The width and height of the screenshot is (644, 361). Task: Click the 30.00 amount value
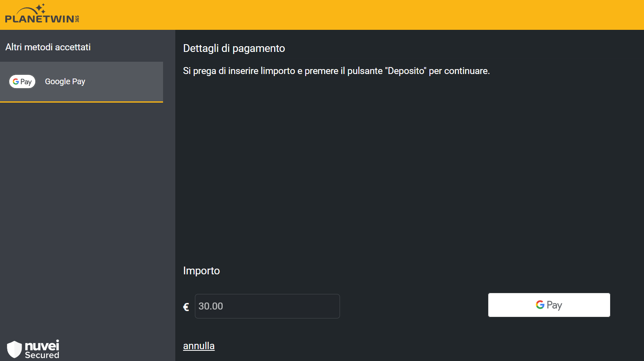211,306
